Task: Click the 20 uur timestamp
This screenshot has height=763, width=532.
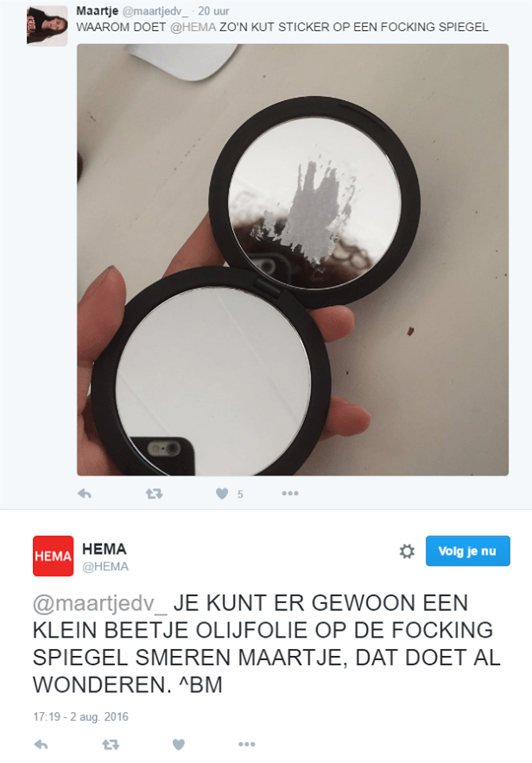Action: (x=213, y=11)
